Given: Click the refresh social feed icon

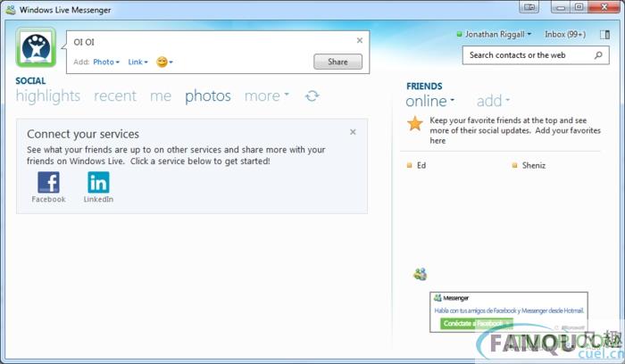Looking at the screenshot, I should (312, 95).
